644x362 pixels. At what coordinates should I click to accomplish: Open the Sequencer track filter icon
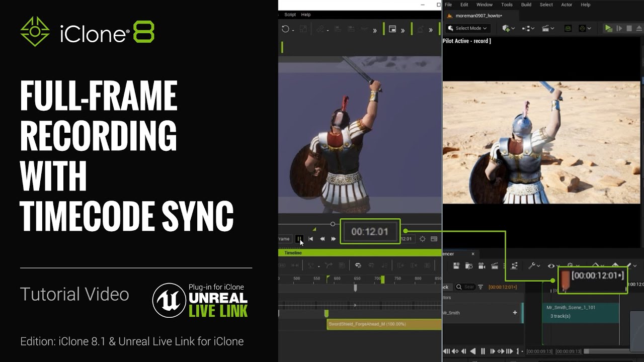click(x=480, y=287)
